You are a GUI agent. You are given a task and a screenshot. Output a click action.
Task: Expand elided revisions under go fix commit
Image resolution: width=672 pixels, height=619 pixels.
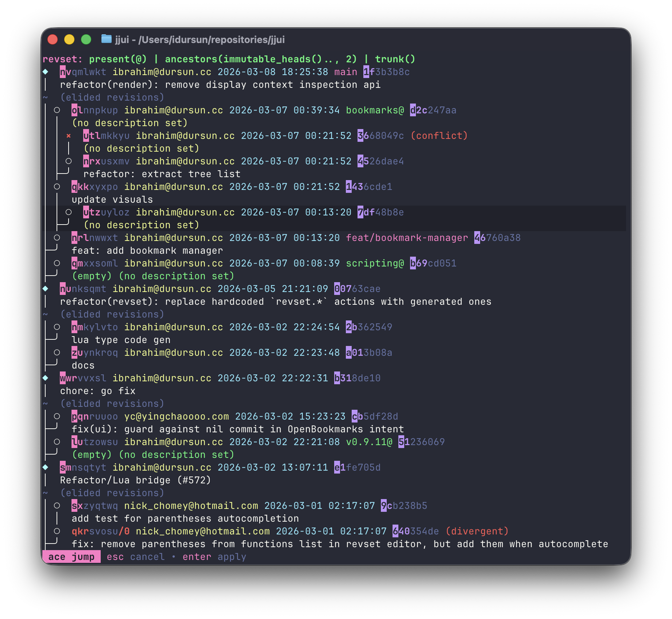(112, 404)
